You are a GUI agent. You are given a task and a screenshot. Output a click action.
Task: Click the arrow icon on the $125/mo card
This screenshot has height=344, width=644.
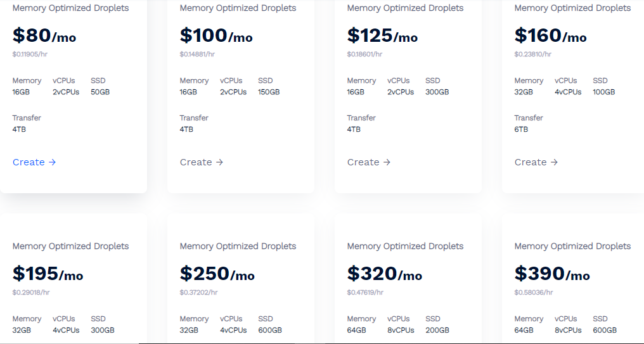(387, 162)
